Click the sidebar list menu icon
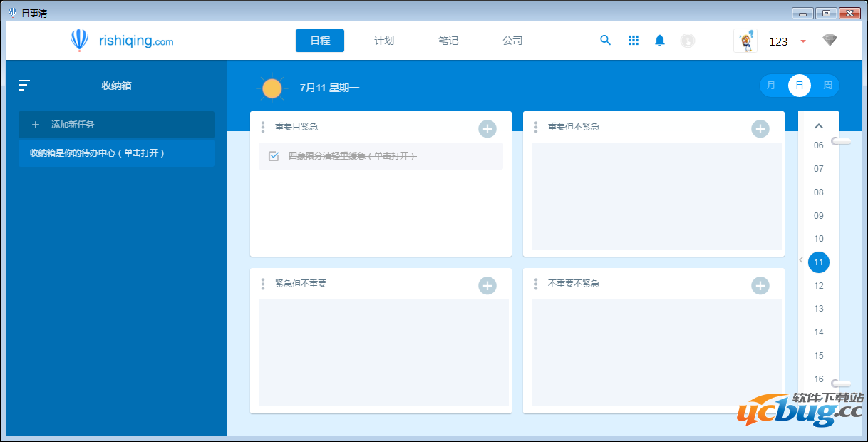Image resolution: width=868 pixels, height=442 pixels. tap(24, 86)
